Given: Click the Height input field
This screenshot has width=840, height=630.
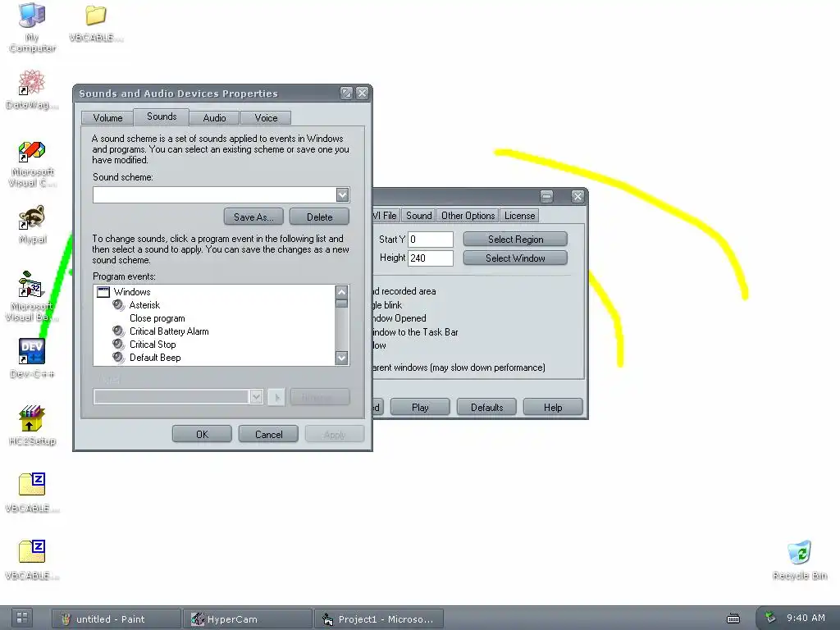Looking at the screenshot, I should [x=431, y=258].
